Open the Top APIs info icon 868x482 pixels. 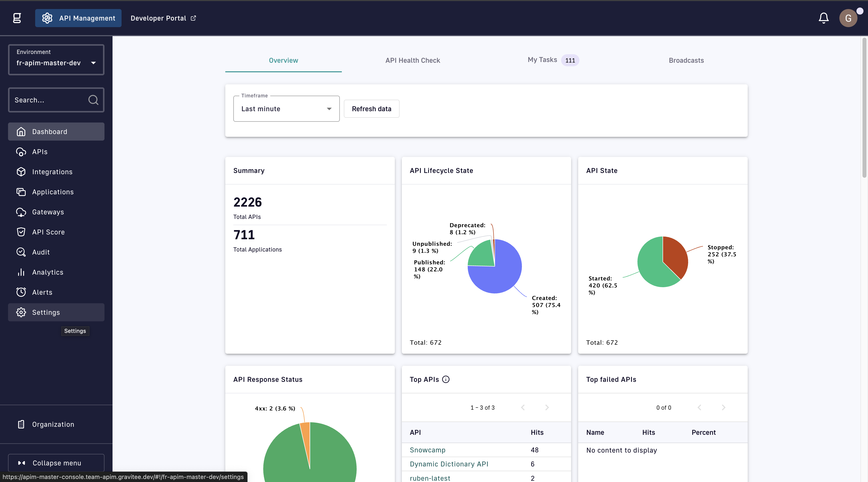point(446,379)
